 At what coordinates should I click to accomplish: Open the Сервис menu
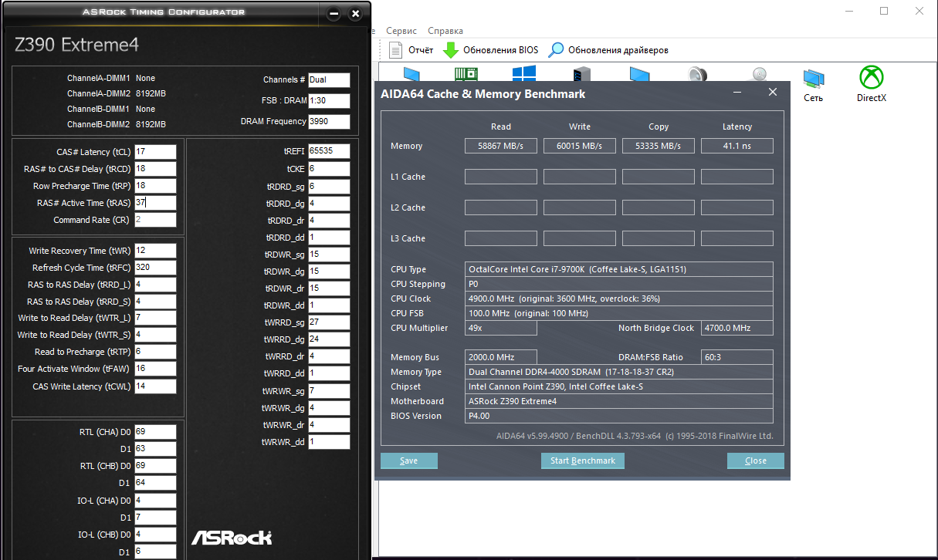[x=401, y=31]
